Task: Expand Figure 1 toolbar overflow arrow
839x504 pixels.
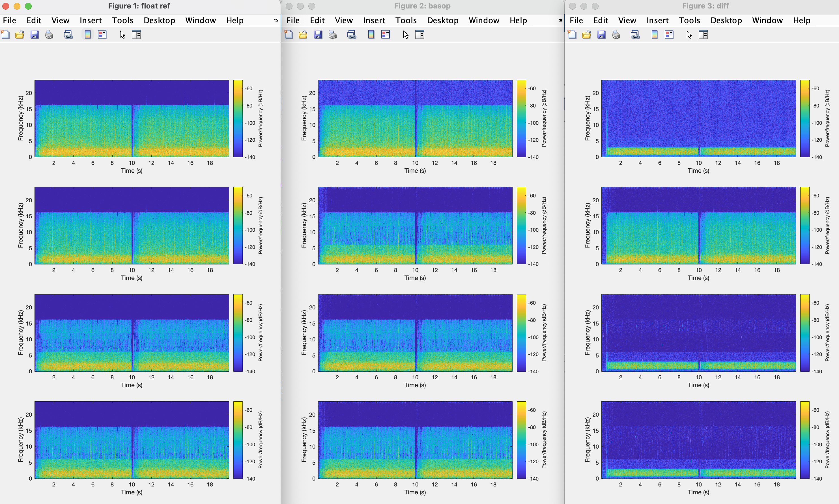Action: (276, 20)
